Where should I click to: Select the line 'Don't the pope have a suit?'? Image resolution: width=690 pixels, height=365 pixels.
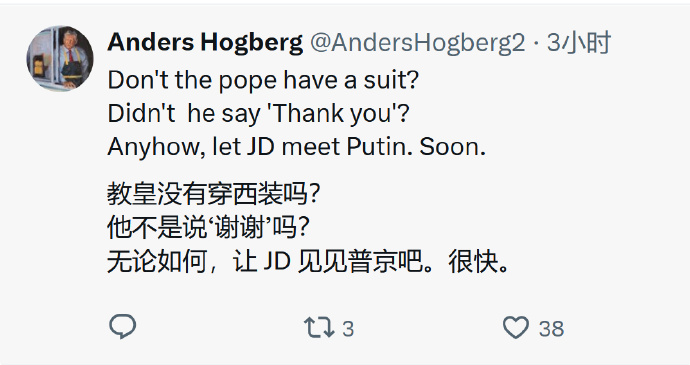coord(263,80)
